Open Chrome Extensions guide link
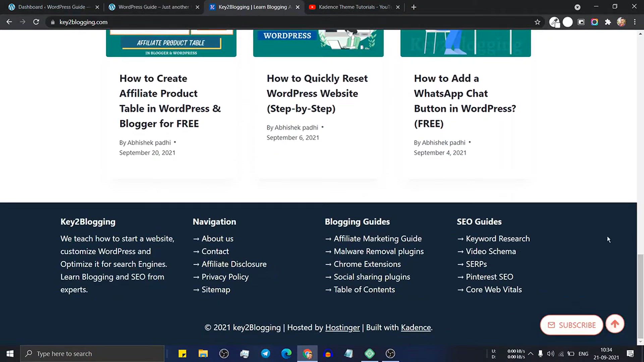 (x=367, y=264)
